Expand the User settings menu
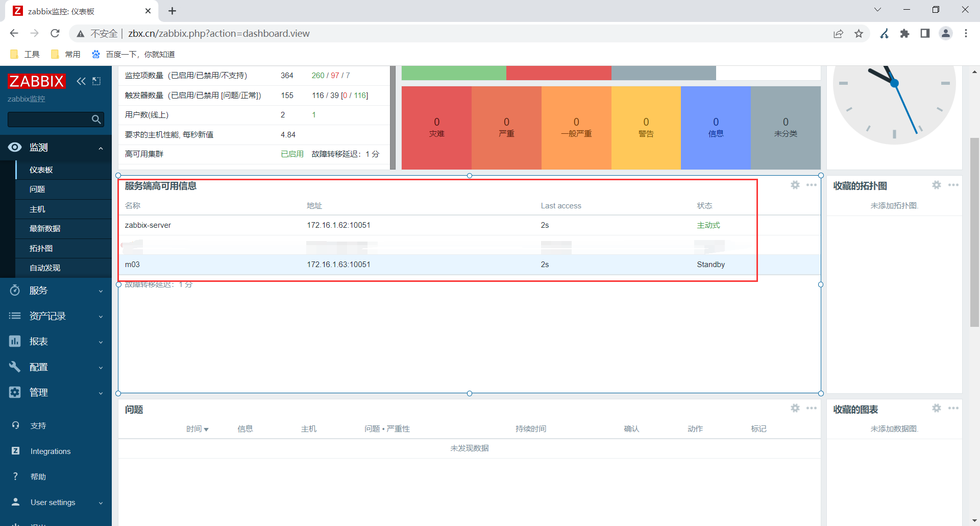 [x=56, y=503]
